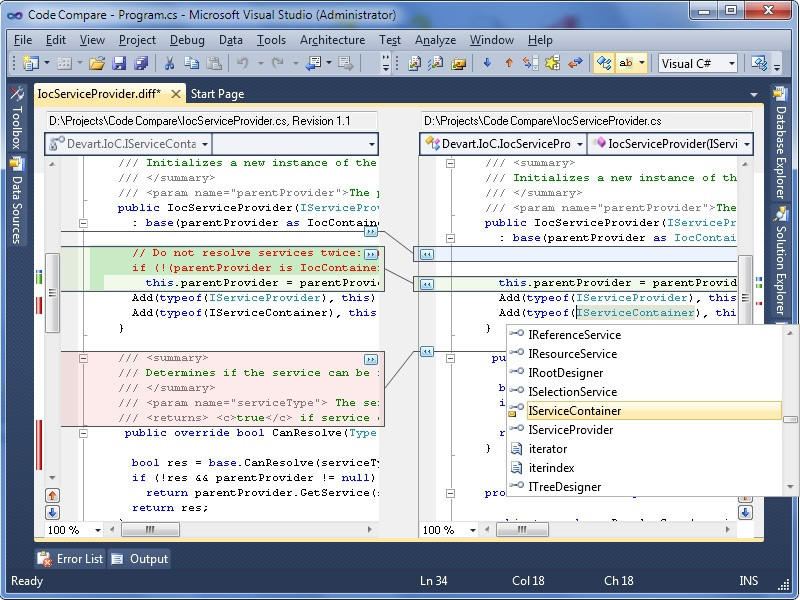Collapse the right pane top summary outline
Image resolution: width=800 pixels, height=600 pixels.
click(450, 163)
